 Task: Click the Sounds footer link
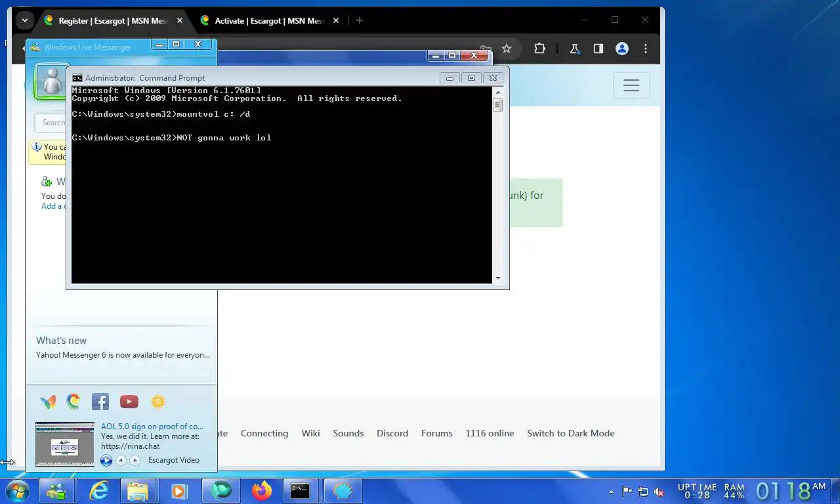click(x=348, y=433)
